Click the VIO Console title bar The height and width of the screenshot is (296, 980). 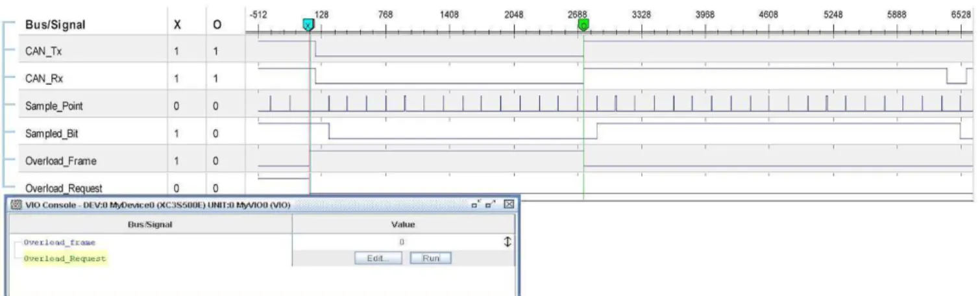261,204
